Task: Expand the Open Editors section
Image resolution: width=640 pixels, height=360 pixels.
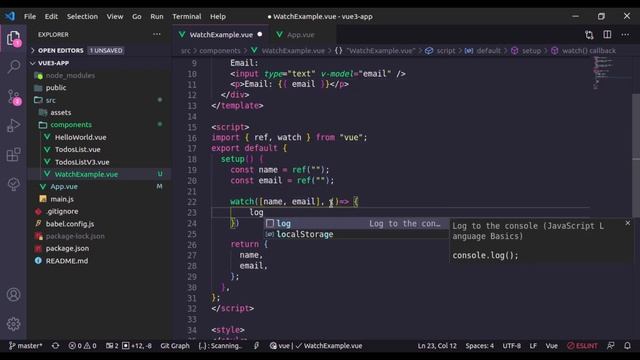Action: click(100, 50)
